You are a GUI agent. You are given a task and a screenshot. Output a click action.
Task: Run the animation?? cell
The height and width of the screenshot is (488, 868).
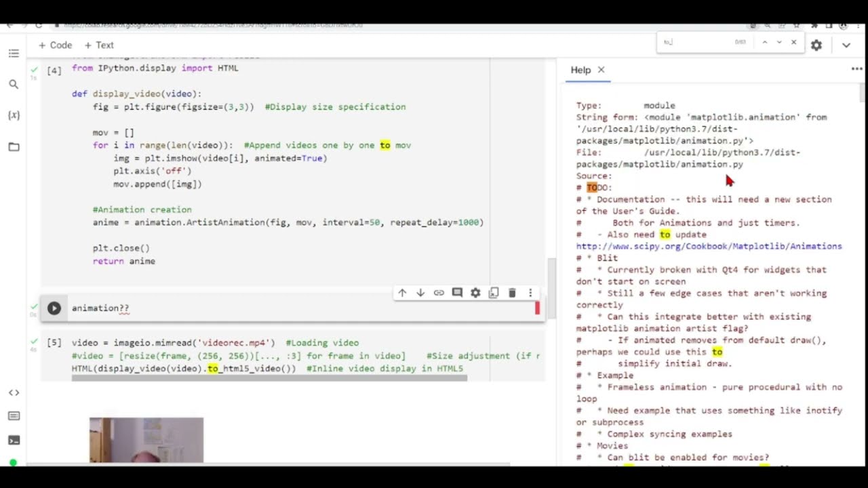(x=54, y=308)
